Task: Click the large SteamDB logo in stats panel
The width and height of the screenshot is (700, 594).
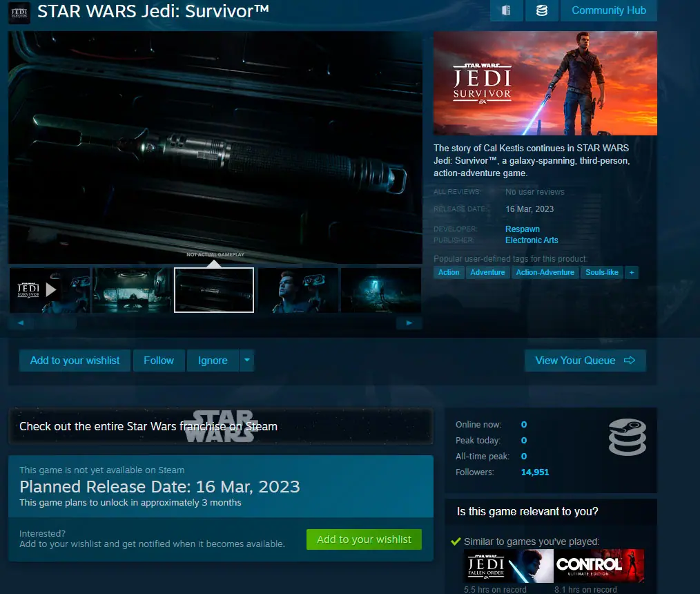Action: (x=627, y=438)
